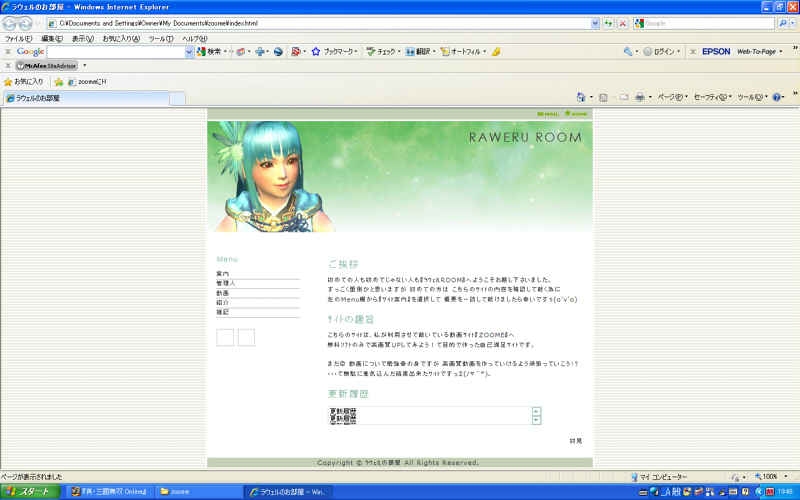The width and height of the screenshot is (800, 500).
Task: Click scroll up arrow in 更新履歴 box
Action: pyautogui.click(x=536, y=411)
